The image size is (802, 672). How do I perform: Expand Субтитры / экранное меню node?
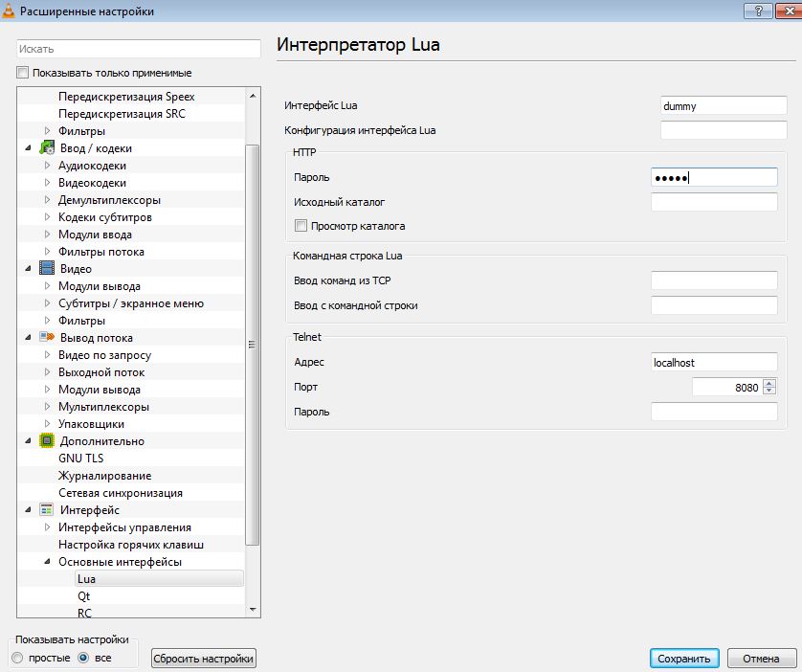[48, 302]
